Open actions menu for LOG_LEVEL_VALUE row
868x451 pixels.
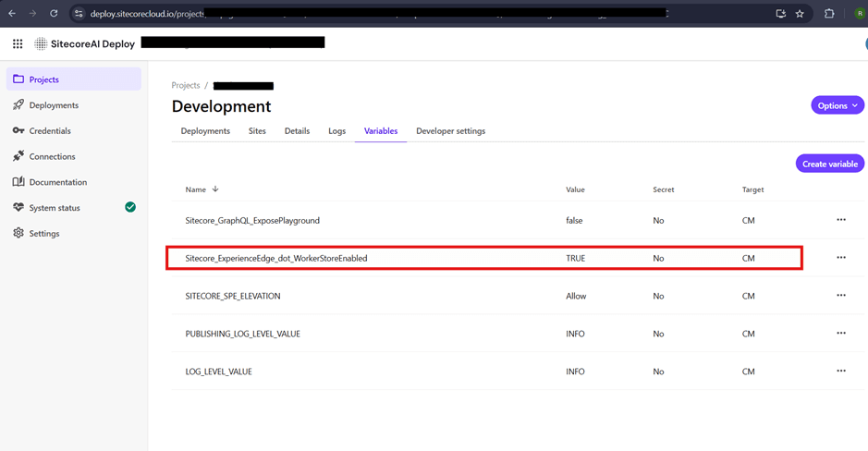(840, 371)
